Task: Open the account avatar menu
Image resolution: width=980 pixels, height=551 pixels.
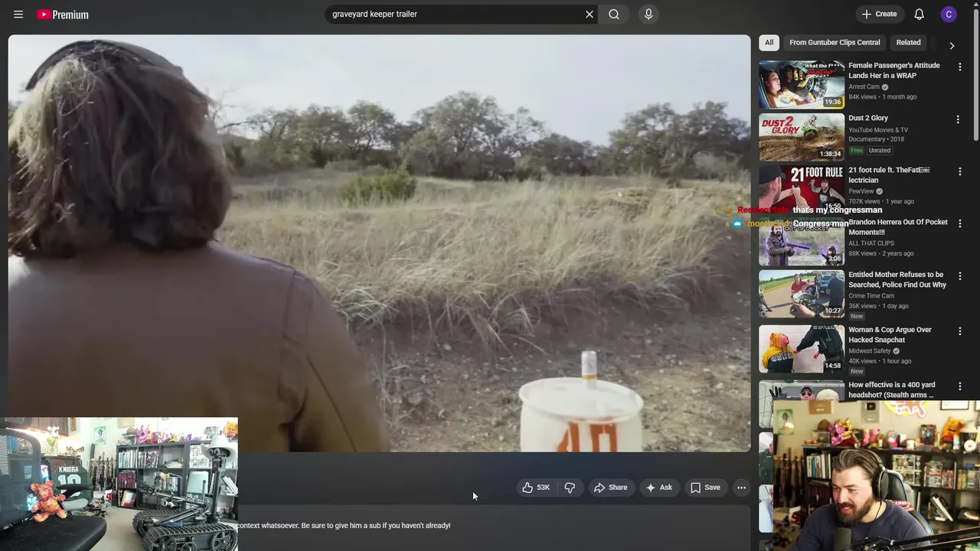Action: tap(949, 15)
